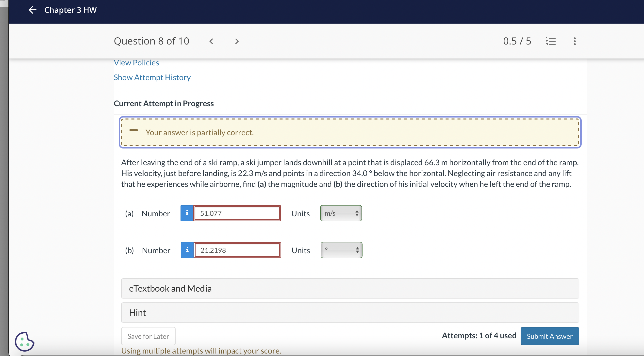Expand the Hint section
The height and width of the screenshot is (356, 644).
[350, 312]
